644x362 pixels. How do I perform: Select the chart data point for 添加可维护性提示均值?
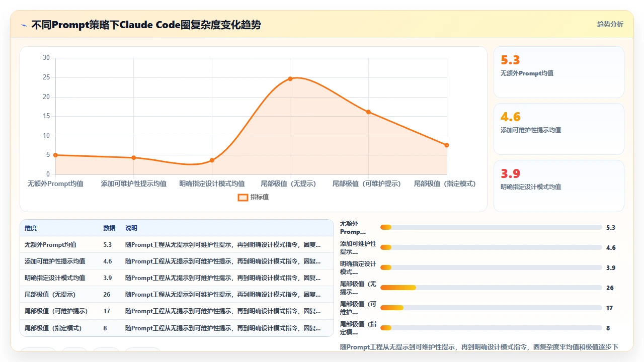(x=133, y=158)
